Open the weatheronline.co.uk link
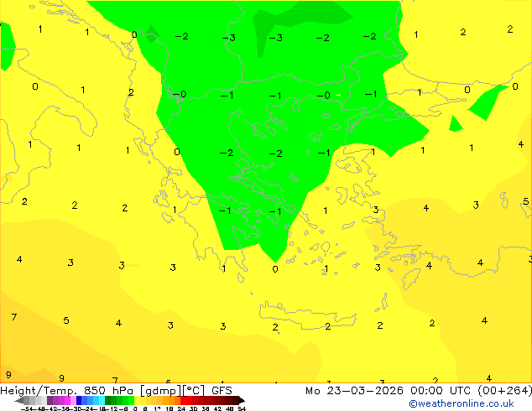 pos(462,403)
